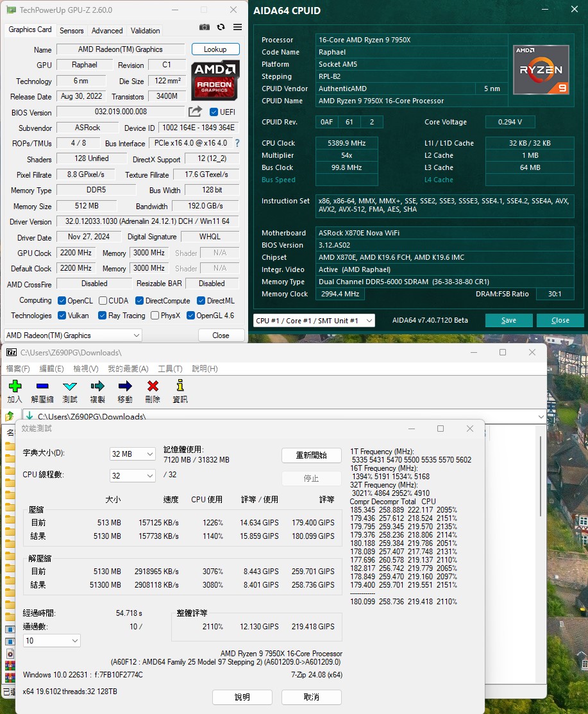Click the 7-Zip title bar app icon
588x714 pixels.
pos(12,352)
